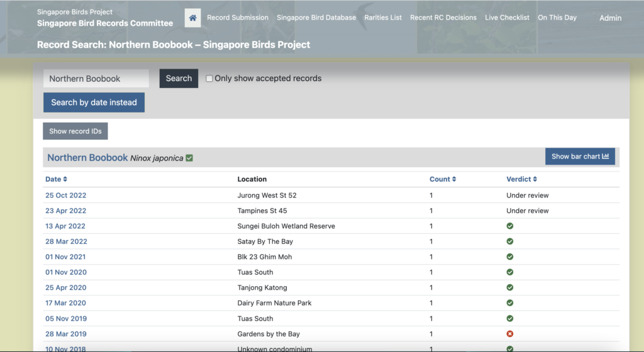
Task: Sort records by Count column
Action: 443,179
